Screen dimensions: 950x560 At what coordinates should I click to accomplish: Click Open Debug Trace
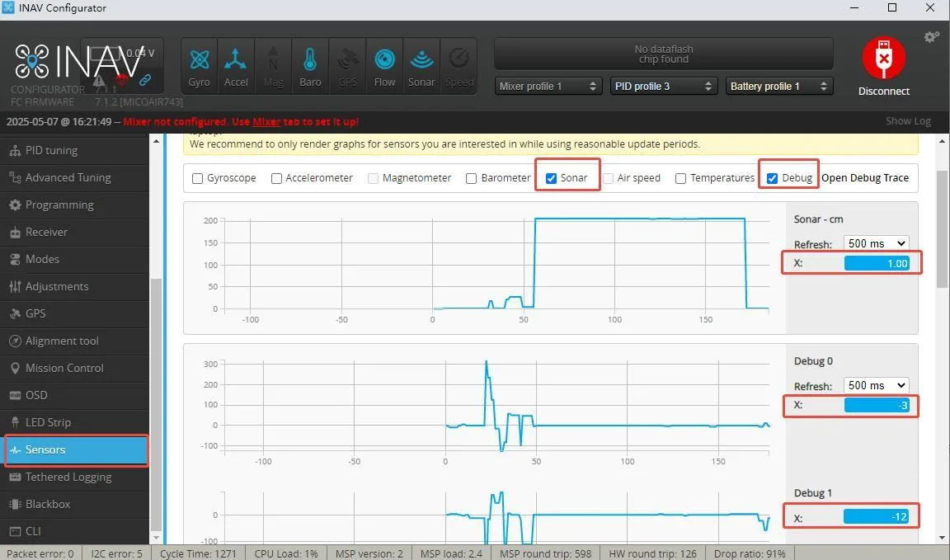[864, 177]
